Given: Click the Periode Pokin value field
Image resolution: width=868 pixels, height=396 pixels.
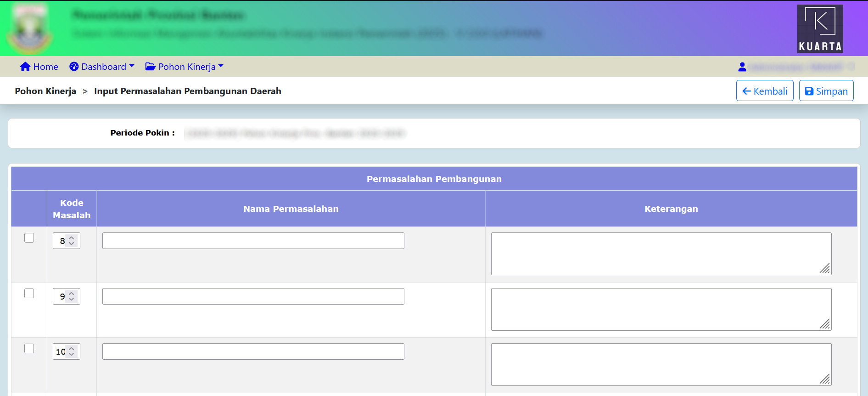Looking at the screenshot, I should tap(296, 133).
